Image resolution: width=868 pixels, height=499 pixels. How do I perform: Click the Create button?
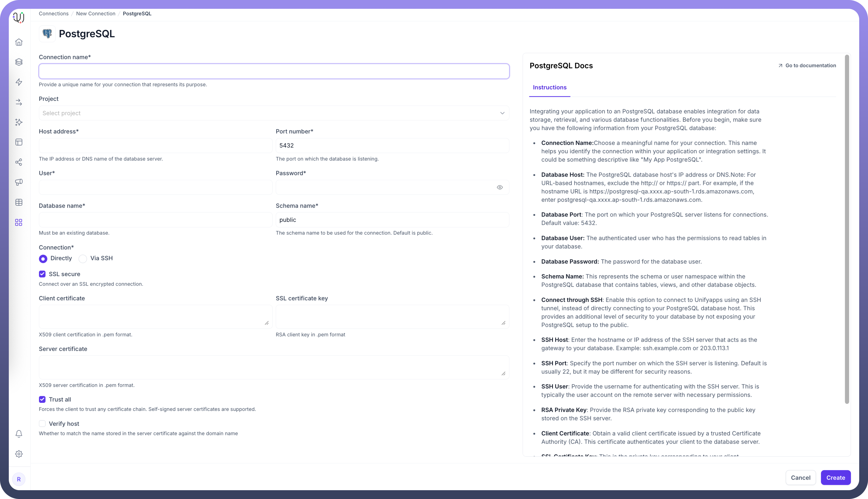pyautogui.click(x=835, y=478)
